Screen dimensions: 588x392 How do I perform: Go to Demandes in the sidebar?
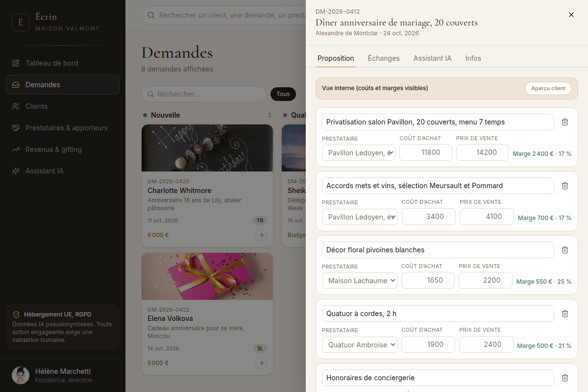point(63,85)
